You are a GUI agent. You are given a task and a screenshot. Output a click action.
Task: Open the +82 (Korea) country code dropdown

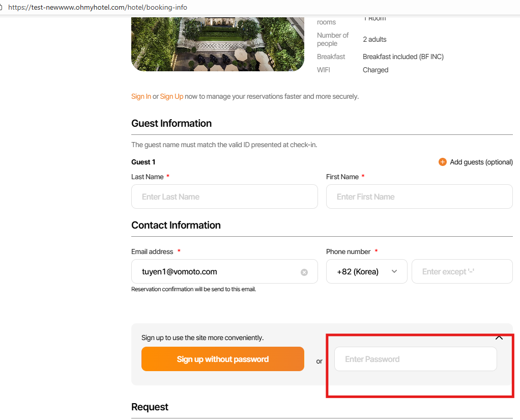(366, 271)
